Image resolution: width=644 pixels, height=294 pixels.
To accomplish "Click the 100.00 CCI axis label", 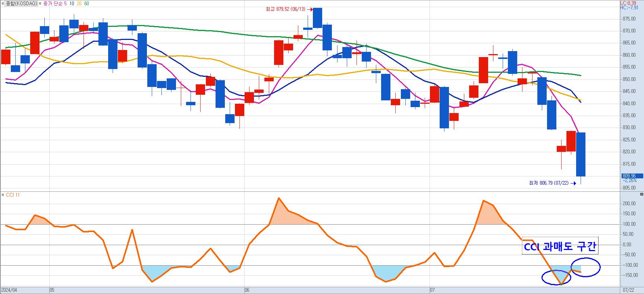I will (x=629, y=224).
